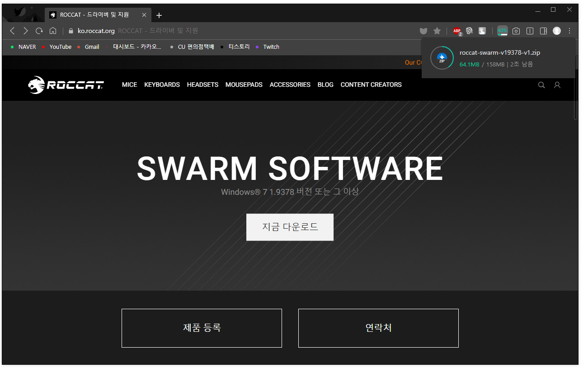Open the KEYBOARDS menu
This screenshot has height=377, width=588.
pos(162,85)
